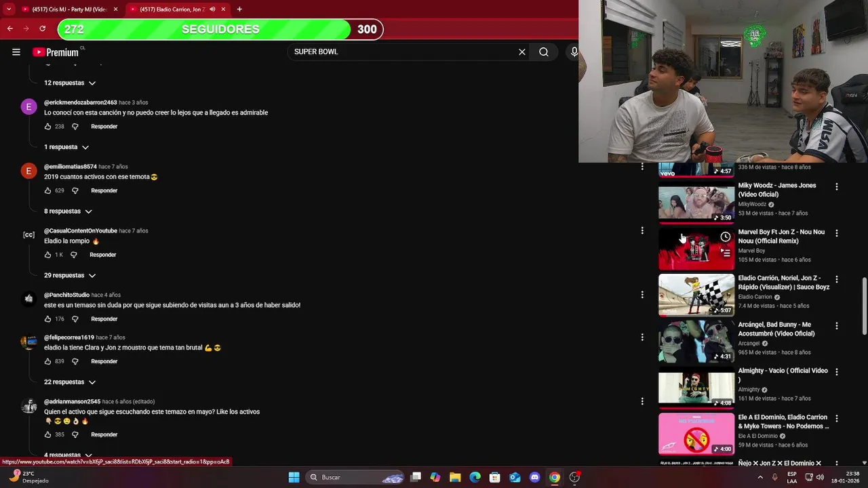Viewport: 868px width, 488px height.
Task: Like adrianmanson2545's comment with 385 likes
Action: tap(47, 434)
